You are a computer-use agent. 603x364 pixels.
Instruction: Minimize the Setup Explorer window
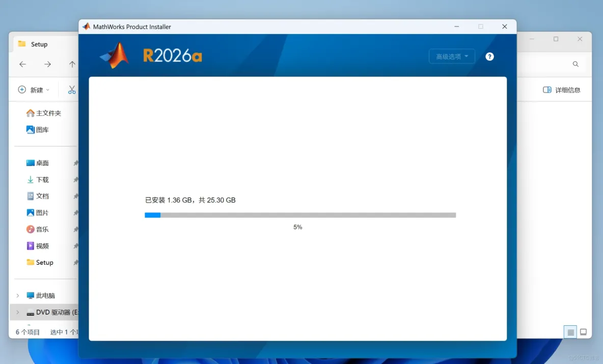(x=532, y=39)
